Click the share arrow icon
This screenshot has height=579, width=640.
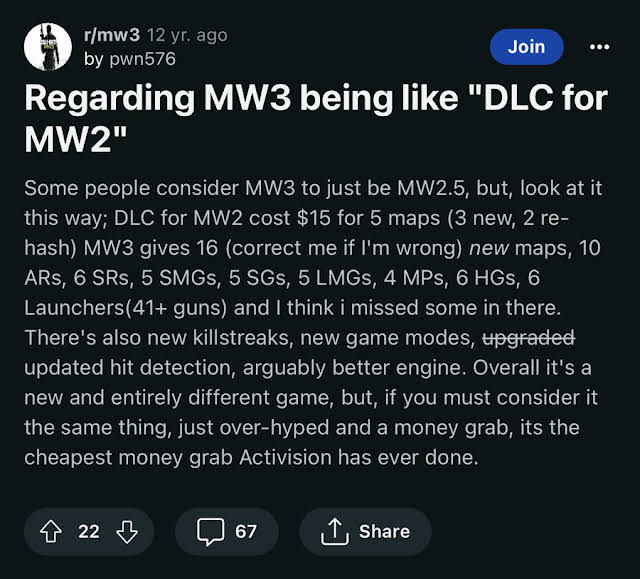point(333,531)
